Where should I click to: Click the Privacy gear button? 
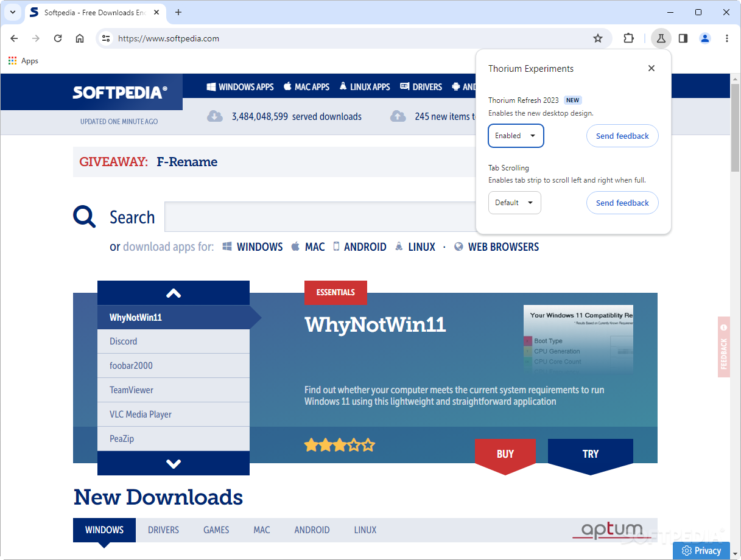(701, 550)
